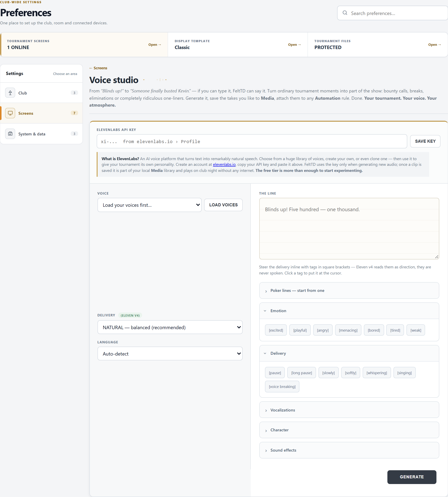Click the Load Voices button
This screenshot has width=448, height=497.
tap(223, 205)
